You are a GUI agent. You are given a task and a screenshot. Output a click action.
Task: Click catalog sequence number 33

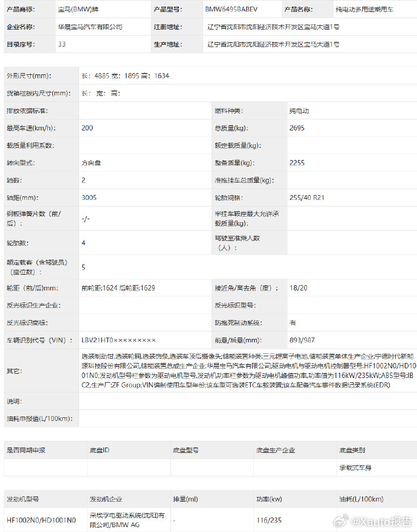[62, 44]
